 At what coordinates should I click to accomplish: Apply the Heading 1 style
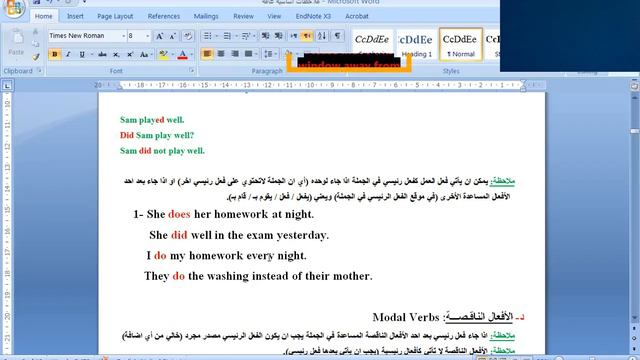[416, 44]
